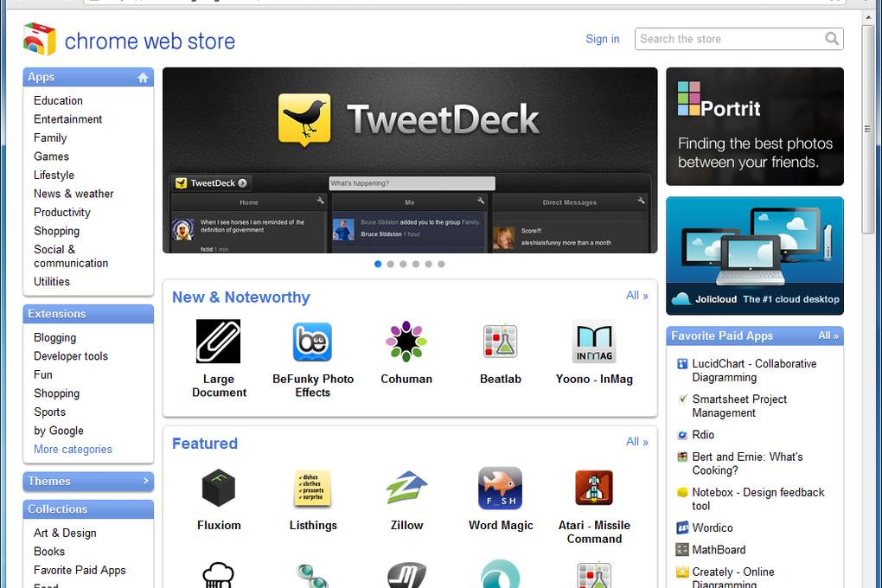Open the Fun extensions category

tap(42, 374)
